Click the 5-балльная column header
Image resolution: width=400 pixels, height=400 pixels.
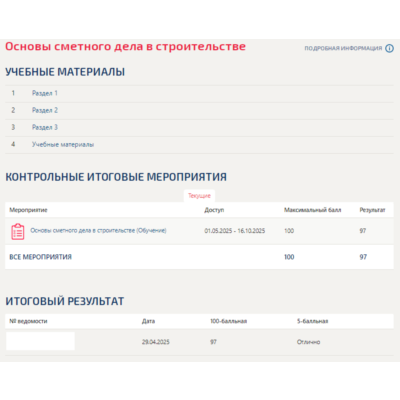coord(312,321)
